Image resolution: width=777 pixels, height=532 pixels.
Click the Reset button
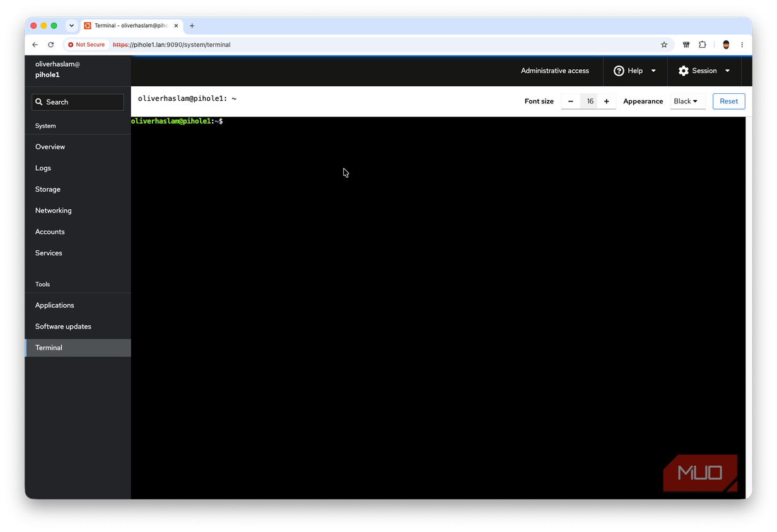729,101
